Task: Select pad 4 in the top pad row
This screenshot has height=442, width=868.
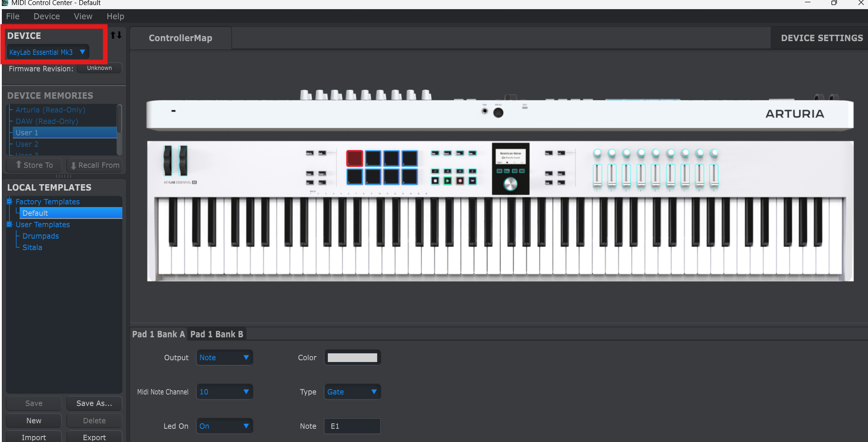Action: [410, 158]
